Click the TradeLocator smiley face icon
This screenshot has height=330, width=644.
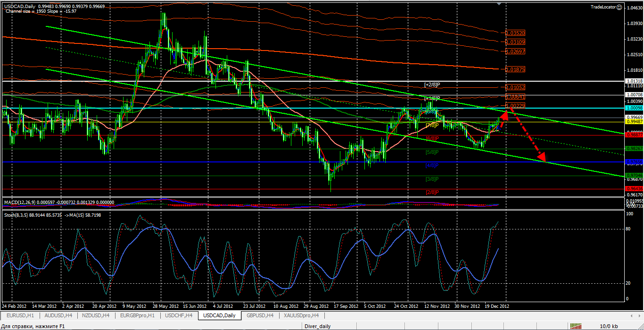tap(619, 7)
